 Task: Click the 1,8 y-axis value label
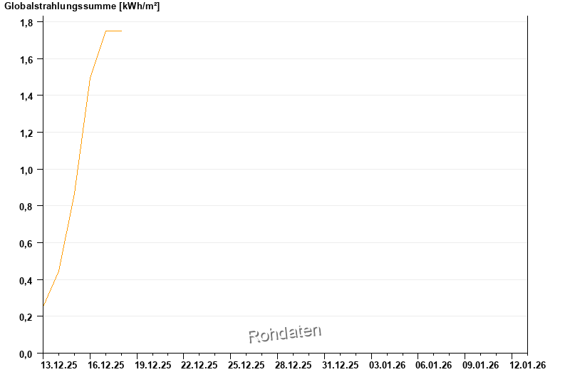click(26, 23)
